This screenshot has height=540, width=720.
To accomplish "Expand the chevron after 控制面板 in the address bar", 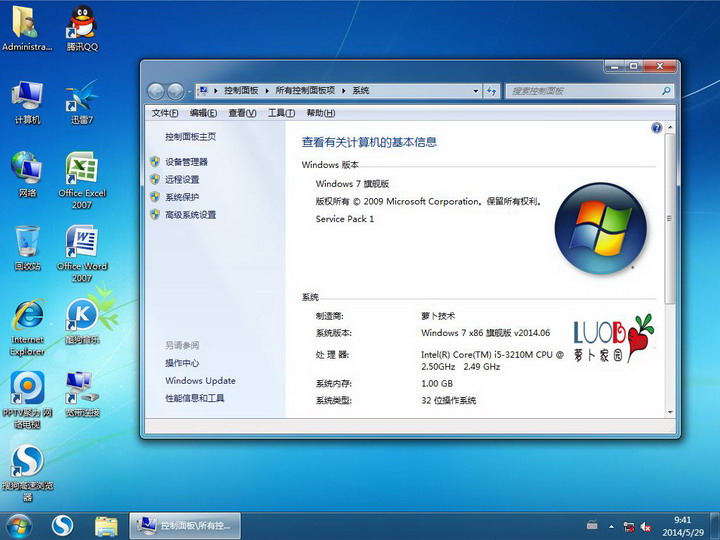I will (266, 91).
